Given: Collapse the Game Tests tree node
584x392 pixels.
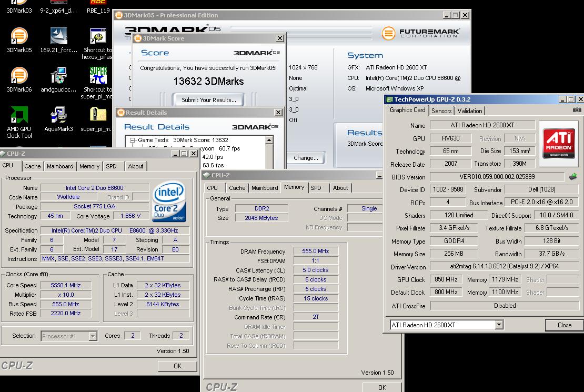Looking at the screenshot, I should click(x=132, y=140).
